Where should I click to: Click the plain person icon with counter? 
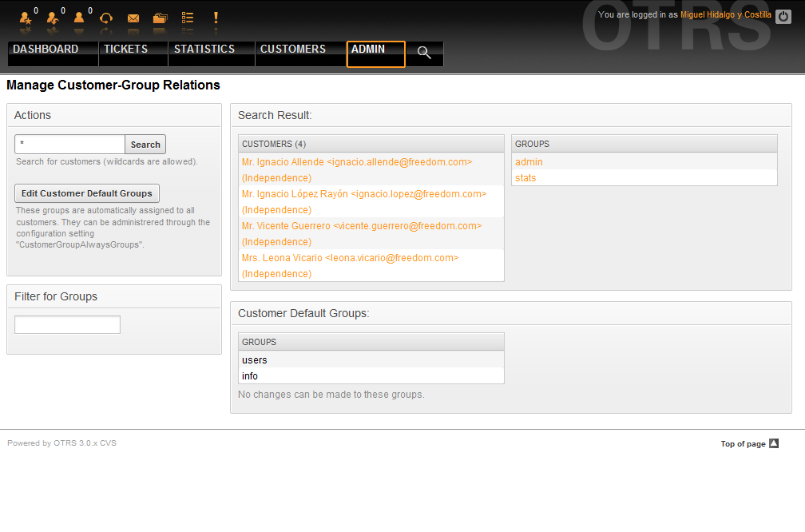coord(79,18)
